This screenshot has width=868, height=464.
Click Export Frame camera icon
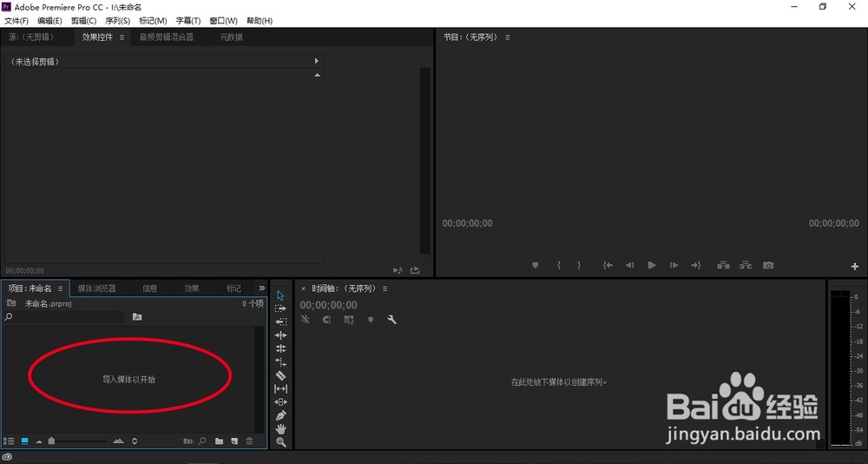click(768, 266)
